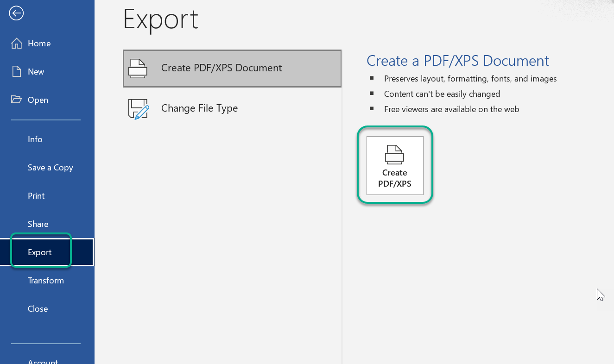
Task: Open Account at the bottom of sidebar
Action: pyautogui.click(x=43, y=361)
